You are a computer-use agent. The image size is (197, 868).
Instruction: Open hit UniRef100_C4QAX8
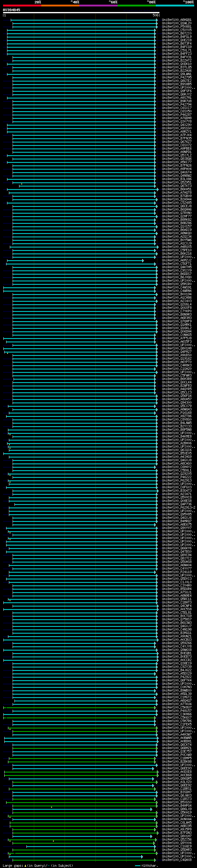click(x=176, y=860)
